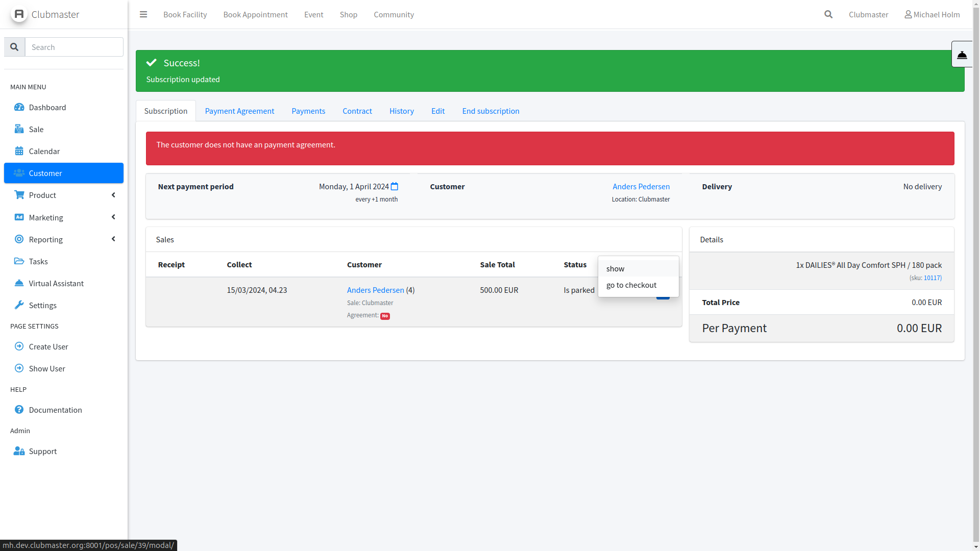Open Michael Holm user menu
Viewport: 980px width, 551px height.
(932, 14)
